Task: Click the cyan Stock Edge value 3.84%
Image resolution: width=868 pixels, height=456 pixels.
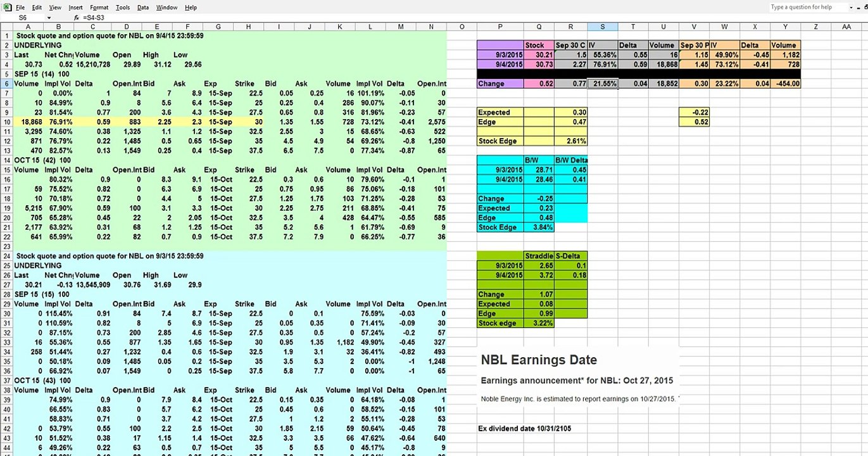Action: (539, 227)
